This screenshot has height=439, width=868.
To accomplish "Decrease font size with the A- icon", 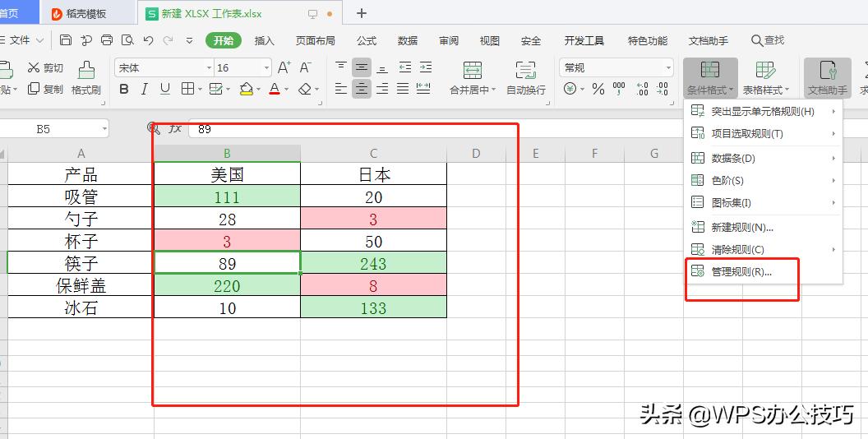I will (x=305, y=67).
